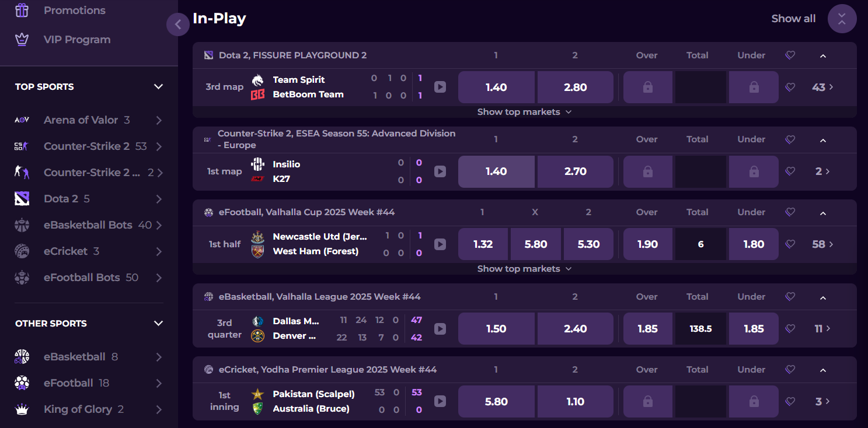Open the Counter-Strike 2 sport from sidebar
Image resolution: width=868 pixels, height=428 pixels.
(22, 146)
